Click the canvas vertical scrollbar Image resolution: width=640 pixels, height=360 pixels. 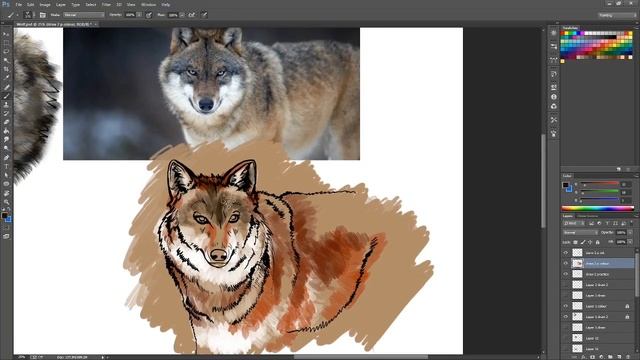[543, 181]
